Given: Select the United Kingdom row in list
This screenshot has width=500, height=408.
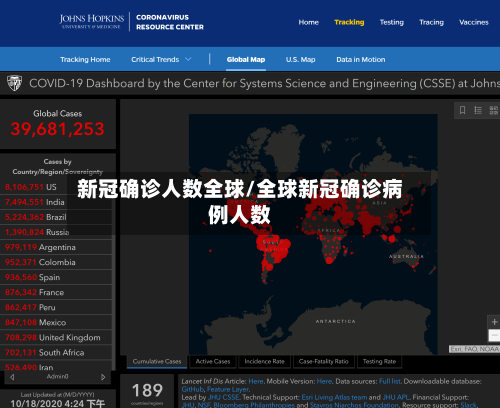Looking at the screenshot, I should [x=56, y=338].
